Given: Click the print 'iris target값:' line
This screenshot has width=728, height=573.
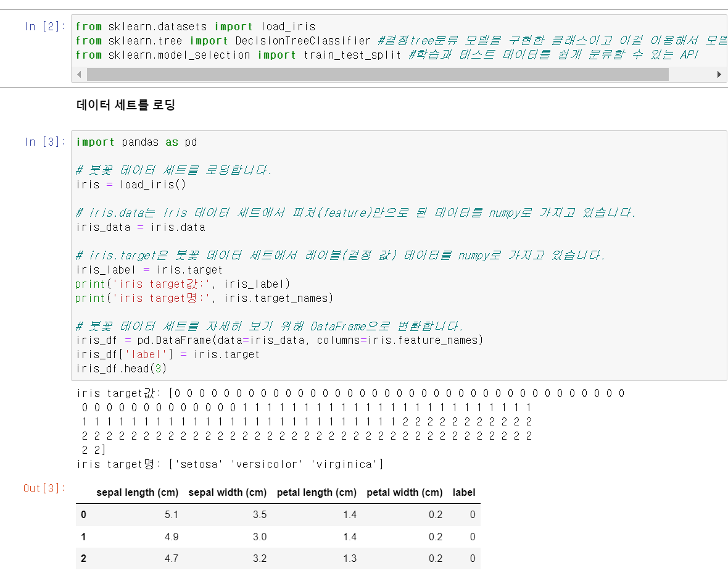Looking at the screenshot, I should [183, 284].
